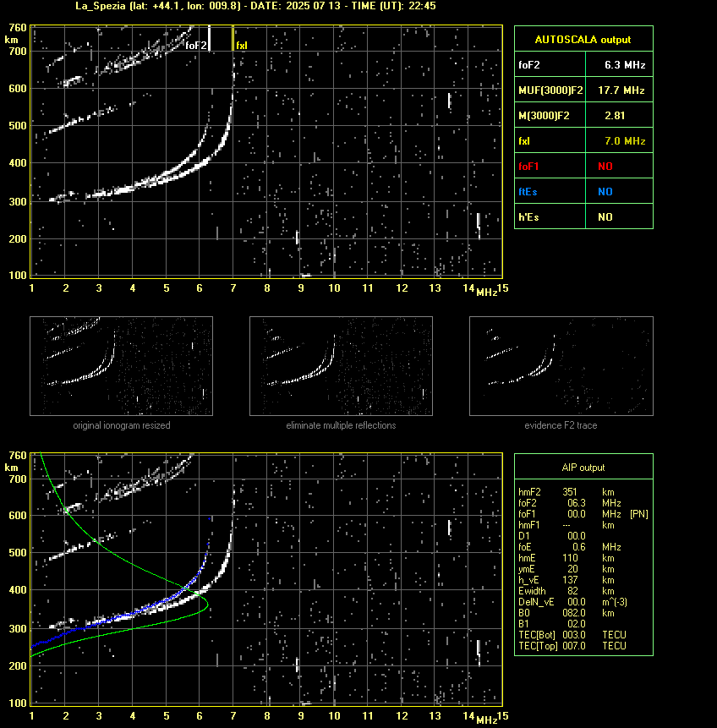Click the 'AUTOSCALA output' header
Viewport: 717px width, 728px height.
click(x=583, y=40)
